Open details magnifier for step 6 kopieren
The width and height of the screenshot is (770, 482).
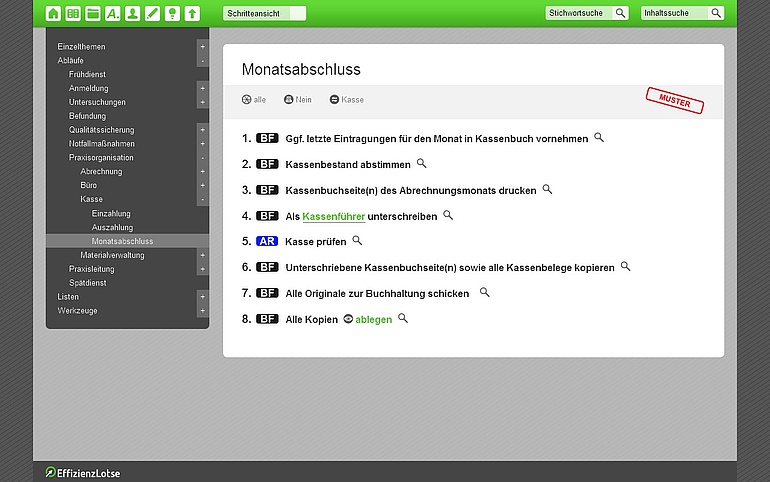click(625, 267)
